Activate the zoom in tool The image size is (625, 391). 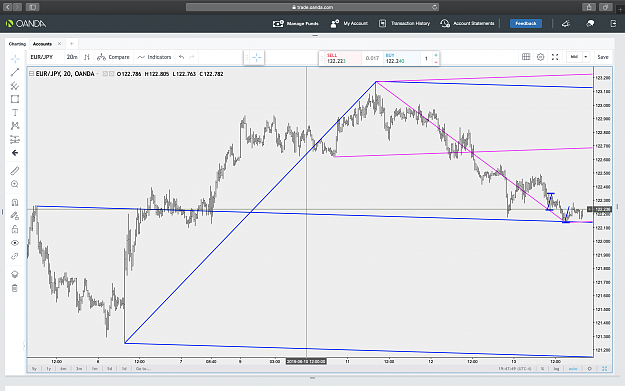(x=15, y=184)
